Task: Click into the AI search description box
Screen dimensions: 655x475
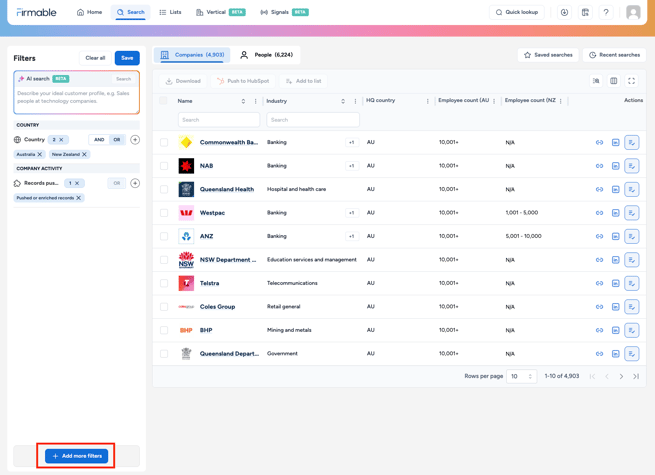Action: tap(76, 99)
